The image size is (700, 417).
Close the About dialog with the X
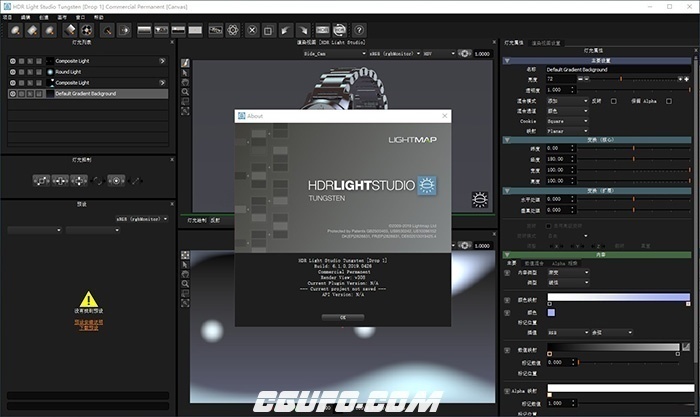pyautogui.click(x=442, y=116)
